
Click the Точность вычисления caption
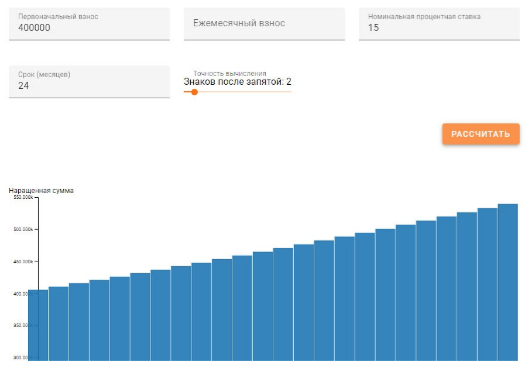[230, 73]
